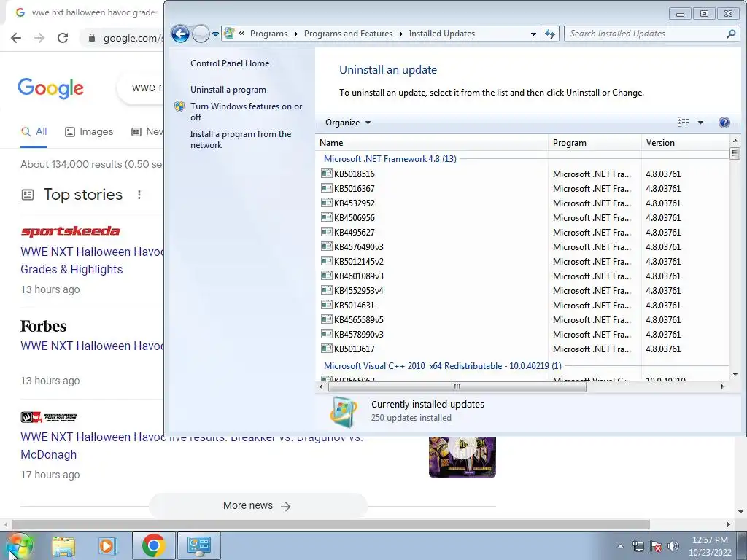Screen dimensions: 747x560
Task: Select the Visual C++ 2010 x64 Redistributable group
Action: click(x=443, y=366)
